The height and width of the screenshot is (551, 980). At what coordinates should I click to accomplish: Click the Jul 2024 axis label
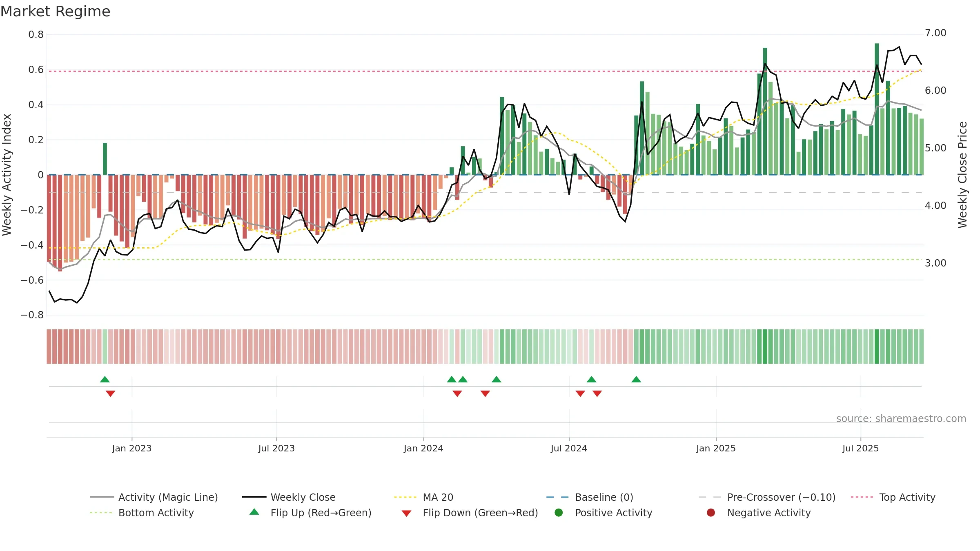pyautogui.click(x=569, y=449)
